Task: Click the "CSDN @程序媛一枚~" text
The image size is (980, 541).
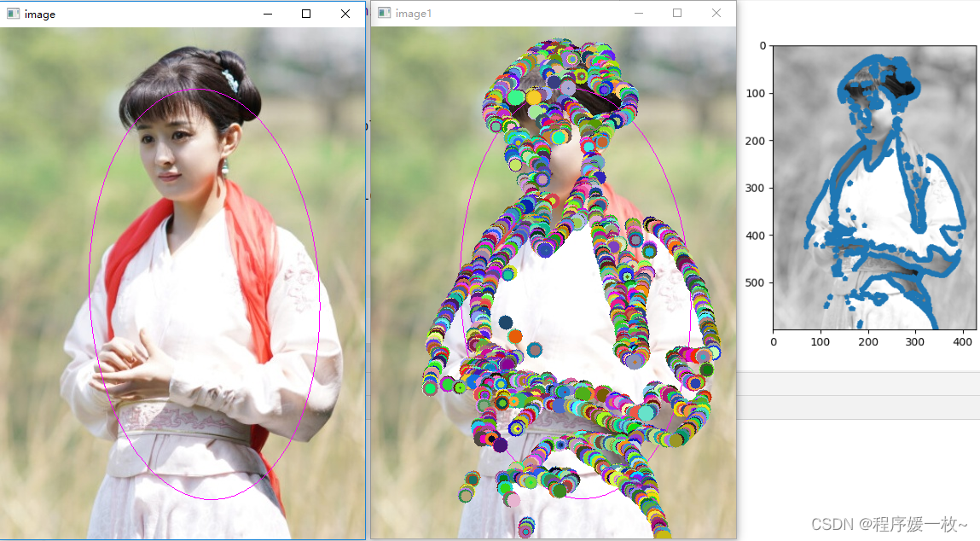Action: click(x=889, y=524)
